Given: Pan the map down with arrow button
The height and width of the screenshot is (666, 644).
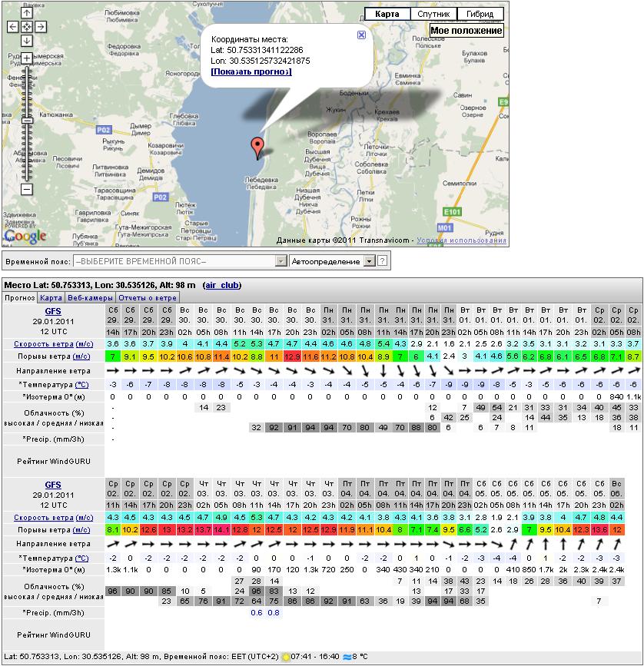Looking at the screenshot, I should pos(27,41).
